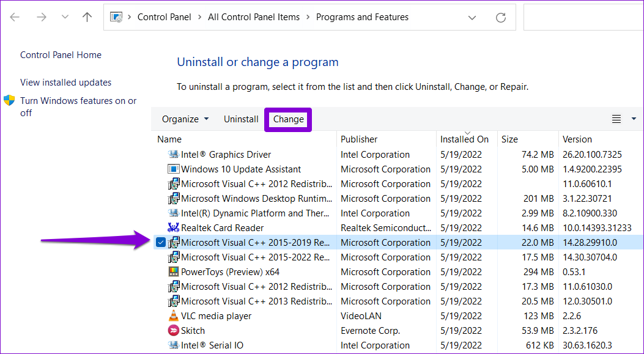Screen dimensions: 644x354
Task: Sort by Publisher column header
Action: coord(359,139)
